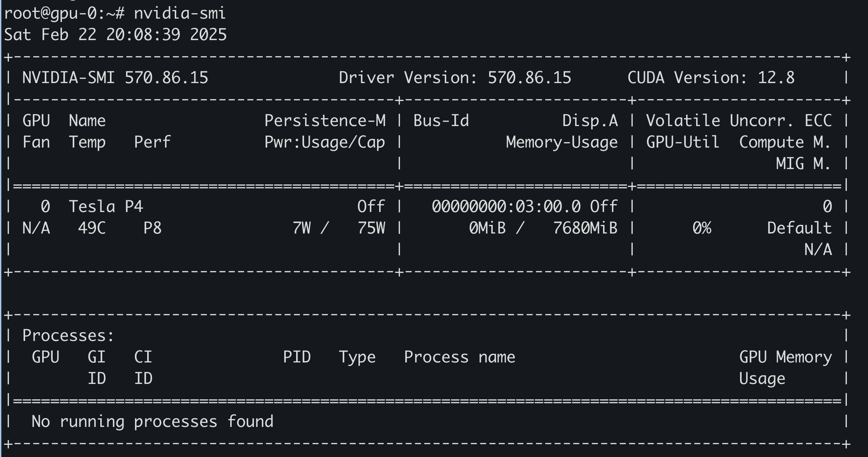Click the 'CI' column header in Processes
This screenshot has width=868, height=457.
(143, 357)
